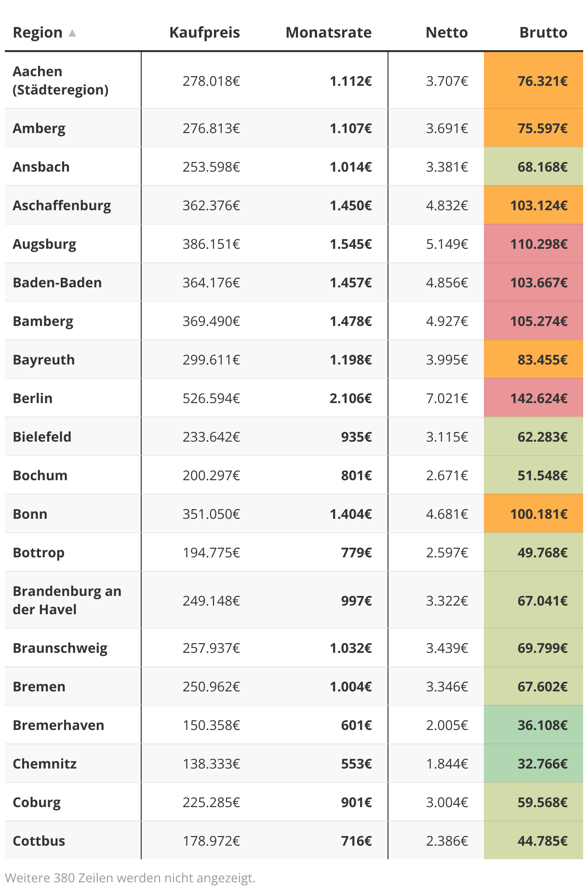Screen dimensions: 588x891
Task: Click the Cottbus region name
Action: pyautogui.click(x=39, y=841)
